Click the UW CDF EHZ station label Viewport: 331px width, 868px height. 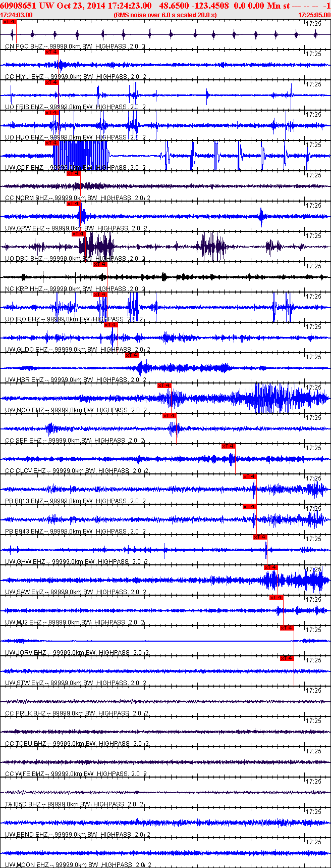[x=24, y=168]
